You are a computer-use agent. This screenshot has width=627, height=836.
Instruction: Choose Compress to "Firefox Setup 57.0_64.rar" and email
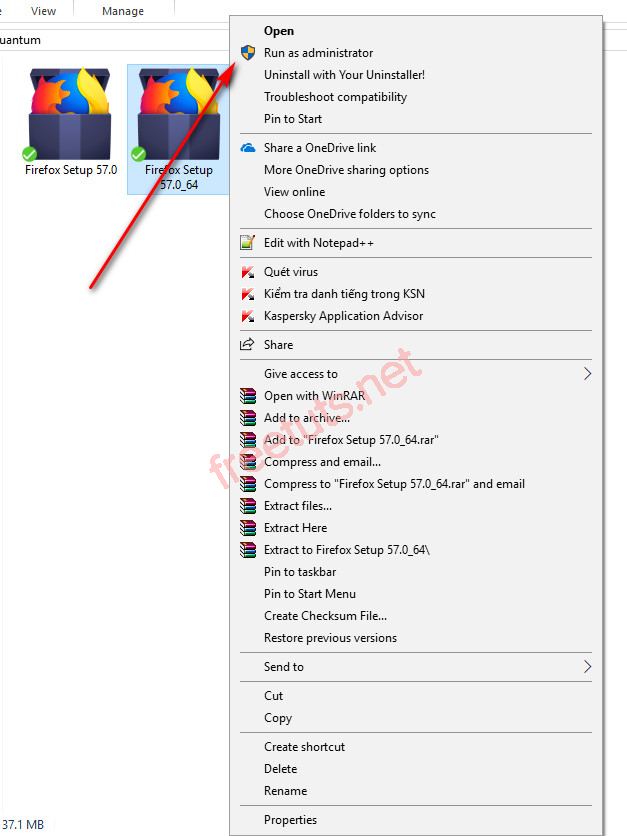tap(416, 484)
